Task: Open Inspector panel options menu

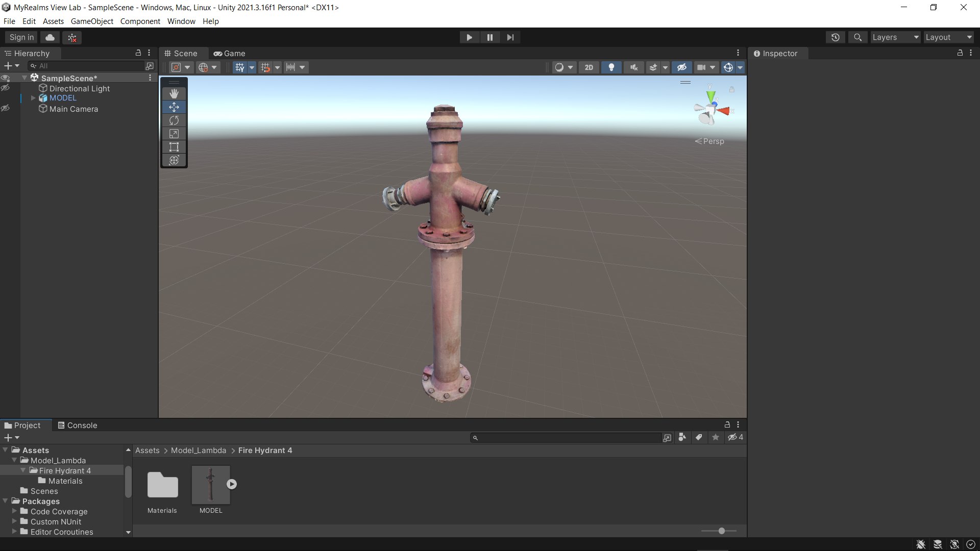Action: click(971, 53)
